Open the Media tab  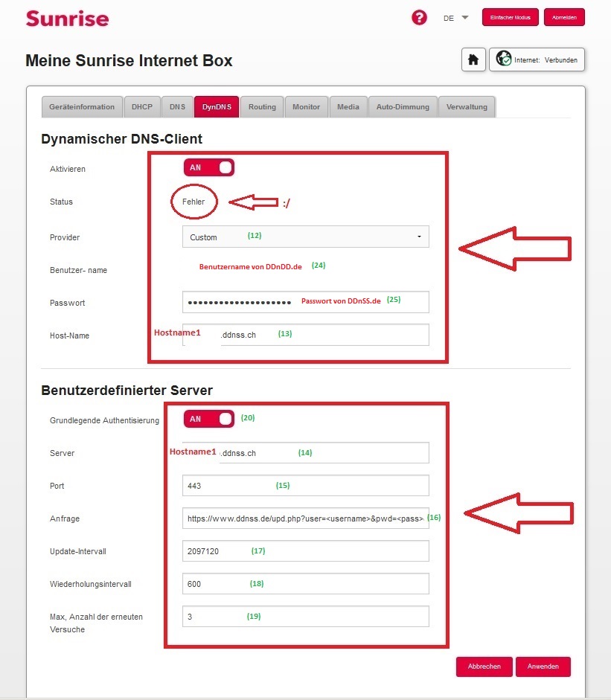tap(348, 106)
